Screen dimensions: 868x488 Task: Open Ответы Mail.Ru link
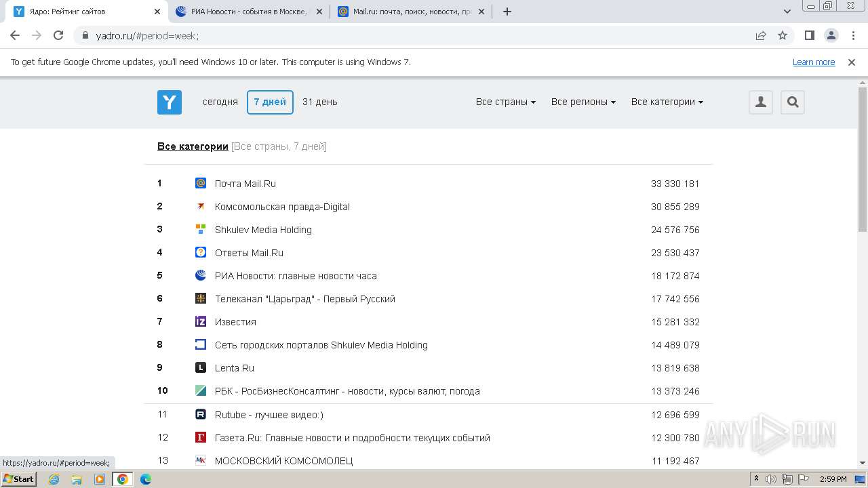click(249, 253)
